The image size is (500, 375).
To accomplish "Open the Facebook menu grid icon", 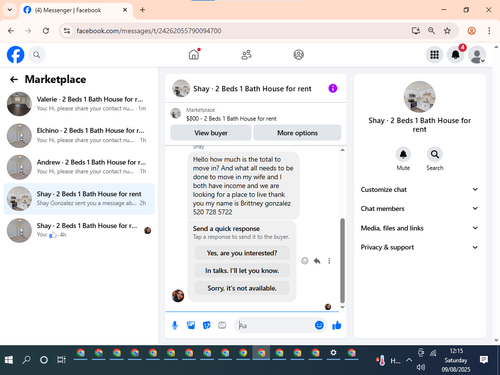I will point(434,55).
